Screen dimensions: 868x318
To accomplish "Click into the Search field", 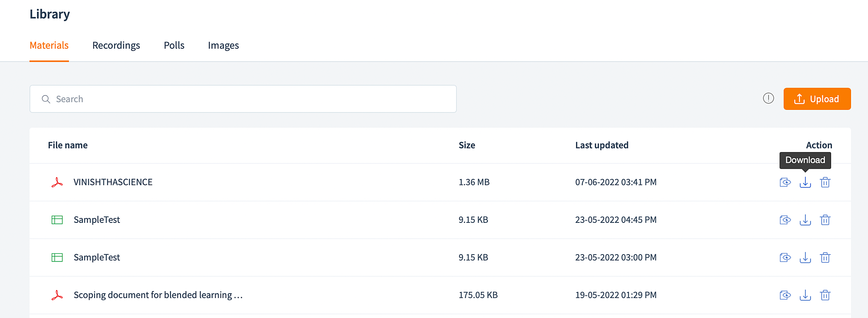I will pos(243,99).
